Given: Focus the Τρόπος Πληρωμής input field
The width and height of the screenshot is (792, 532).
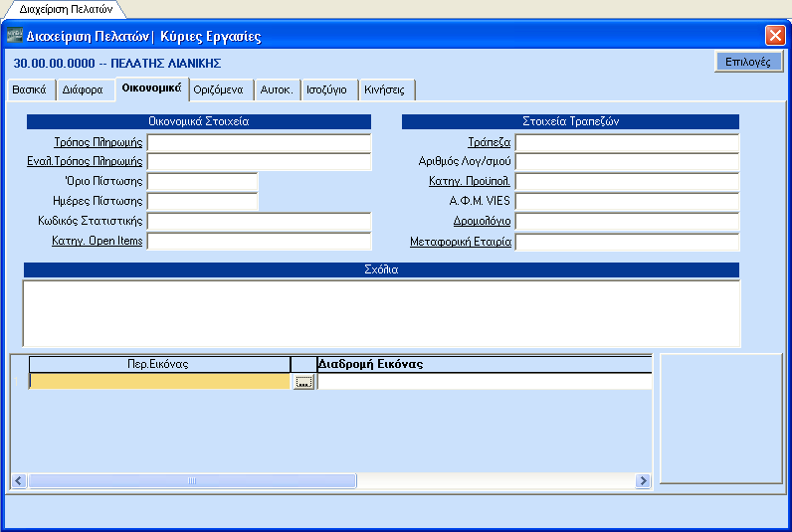Looking at the screenshot, I should coord(259,143).
